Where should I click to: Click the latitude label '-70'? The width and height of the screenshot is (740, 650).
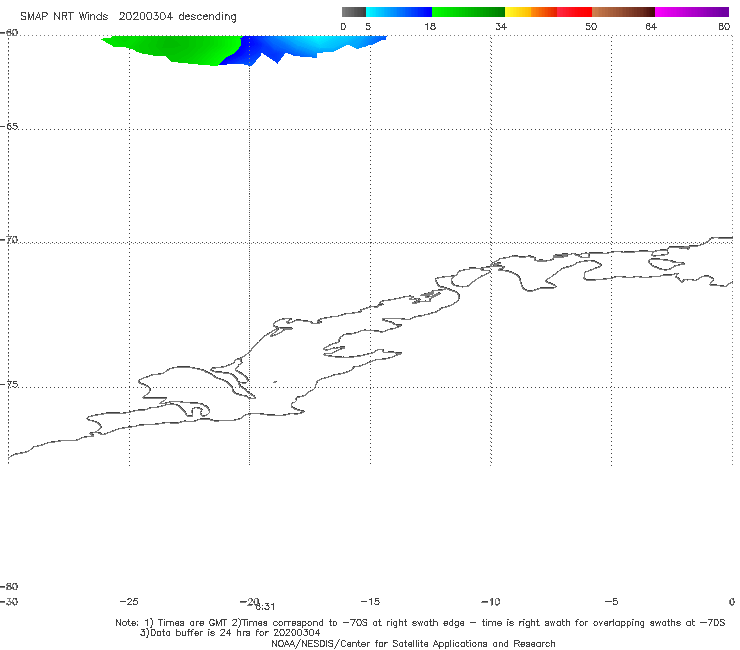(x=9, y=240)
